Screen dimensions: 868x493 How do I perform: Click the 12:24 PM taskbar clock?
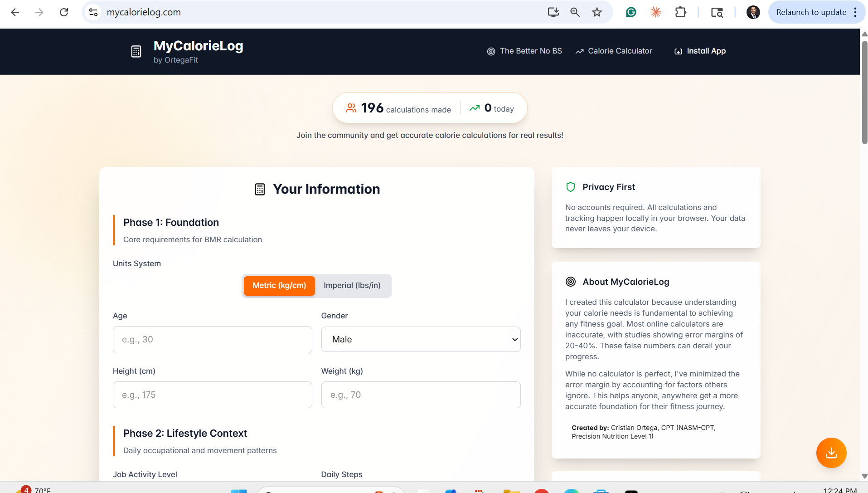pos(839,490)
